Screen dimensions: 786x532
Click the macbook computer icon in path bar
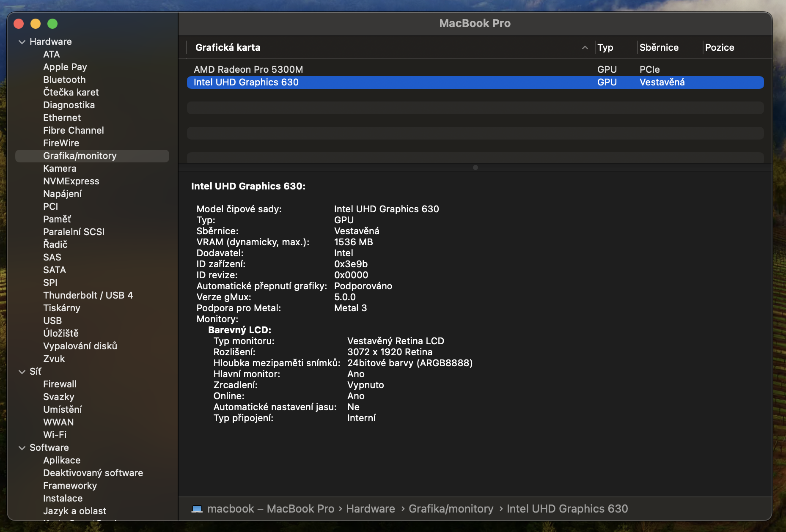coord(197,509)
